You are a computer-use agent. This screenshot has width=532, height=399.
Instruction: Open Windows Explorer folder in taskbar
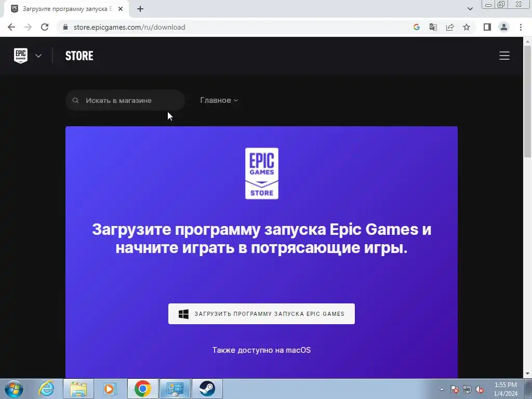(x=78, y=389)
